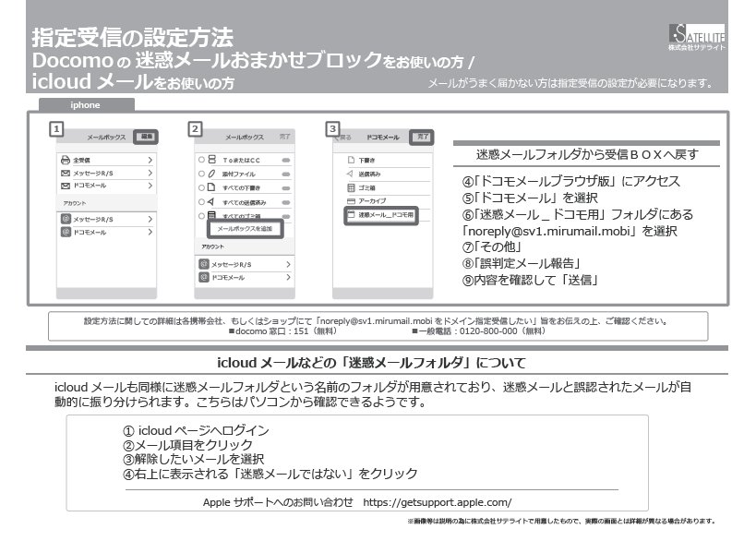
Task: Open the https://getsupport.apple.com/ link
Action: [438, 502]
